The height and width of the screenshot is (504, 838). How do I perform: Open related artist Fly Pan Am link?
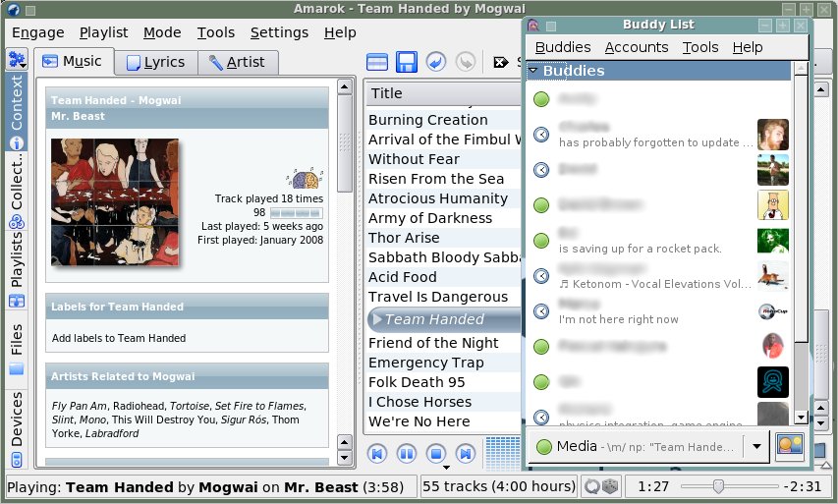80,406
